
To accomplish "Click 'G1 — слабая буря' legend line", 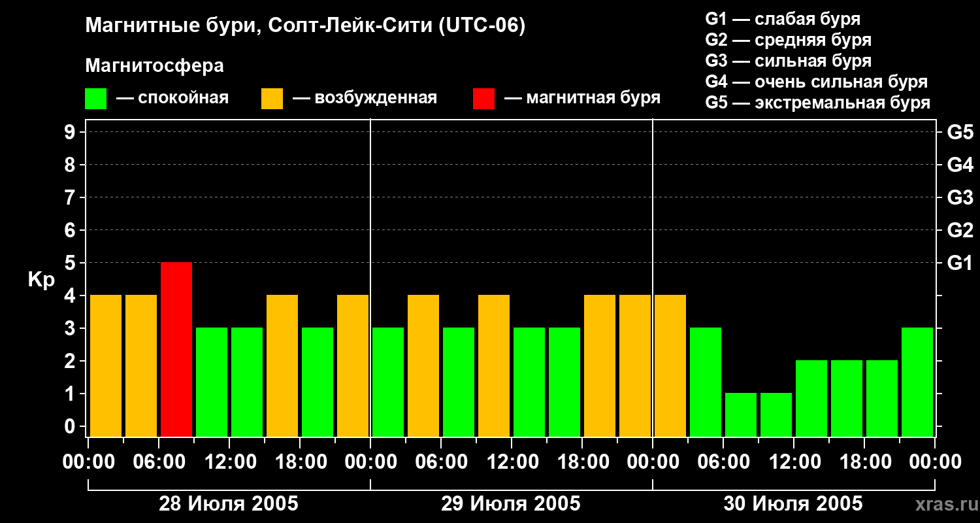I will (783, 19).
